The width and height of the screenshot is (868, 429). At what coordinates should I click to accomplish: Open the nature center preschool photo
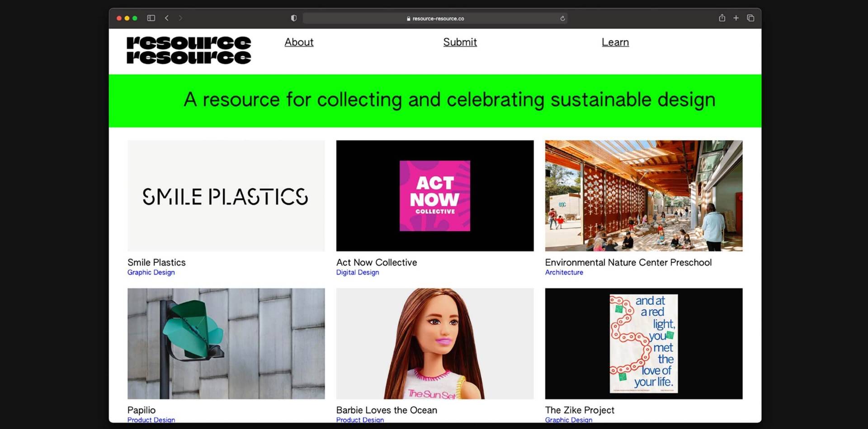pos(644,196)
